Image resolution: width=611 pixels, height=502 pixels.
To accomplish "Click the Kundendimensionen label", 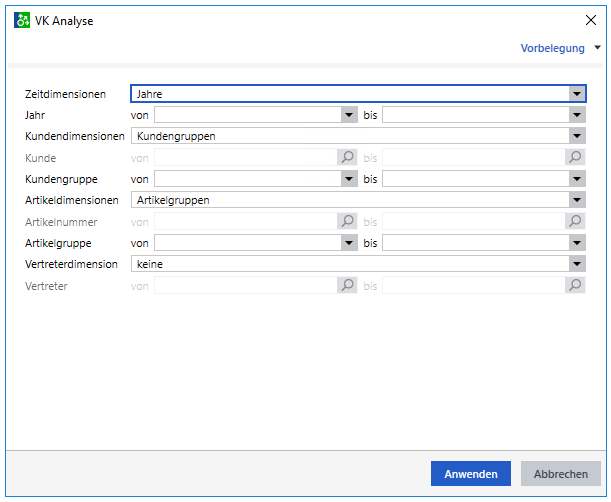I will coord(75,136).
